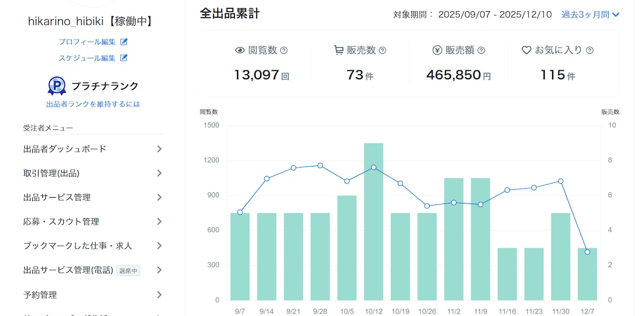The image size is (644, 316).
Task: Click the edit icon beside スケジュール編集
Action: pos(124,58)
